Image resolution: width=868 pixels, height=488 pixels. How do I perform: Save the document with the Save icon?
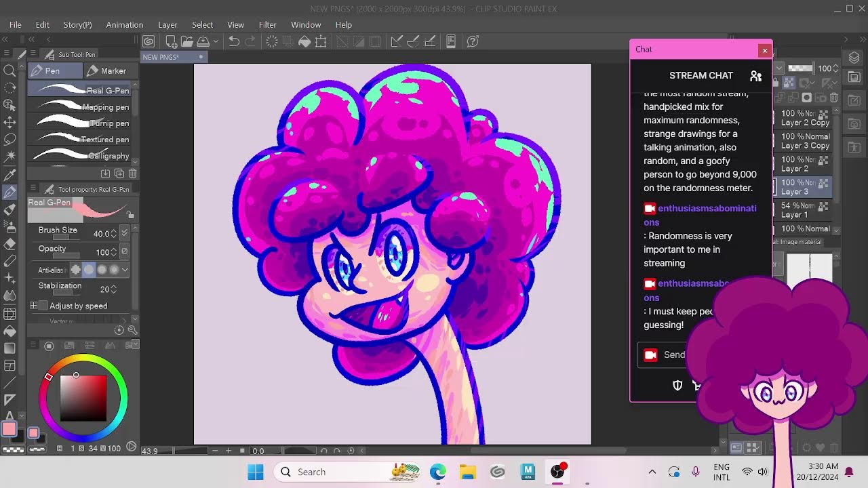click(x=203, y=41)
